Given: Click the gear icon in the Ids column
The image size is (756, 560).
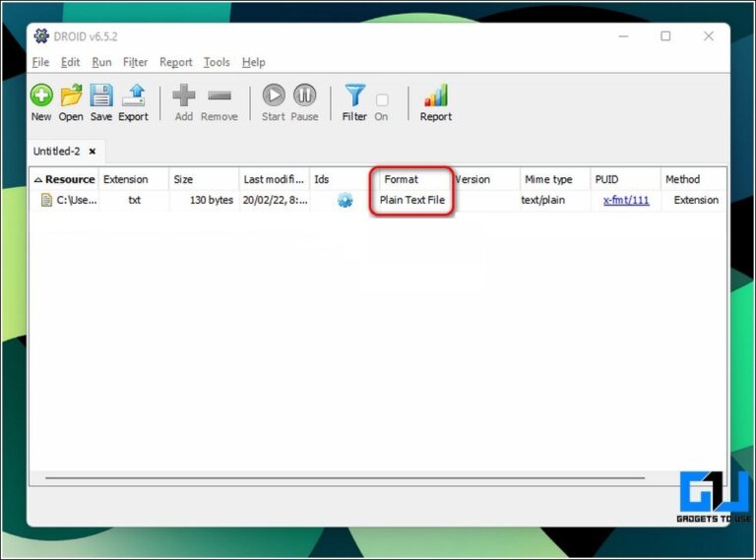Looking at the screenshot, I should pyautogui.click(x=346, y=200).
